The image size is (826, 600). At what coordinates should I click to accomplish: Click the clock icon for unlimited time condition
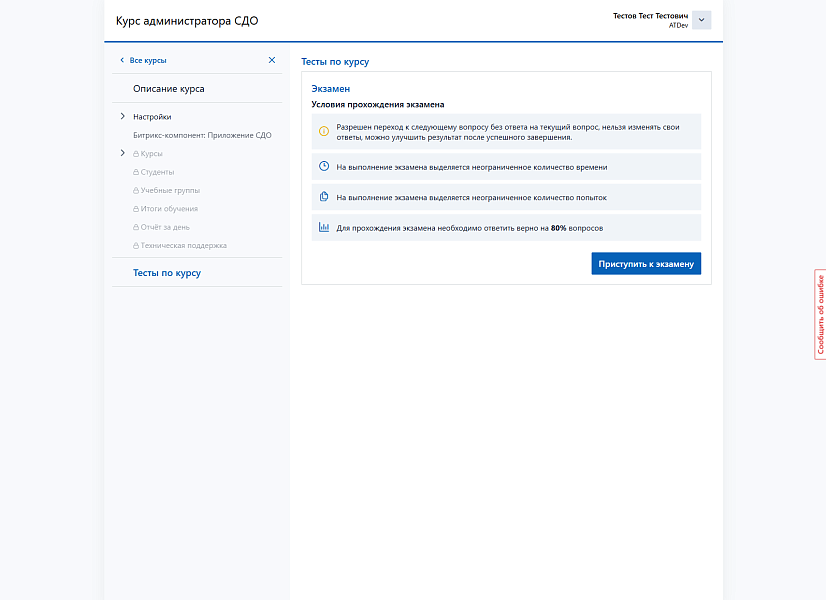tap(323, 166)
